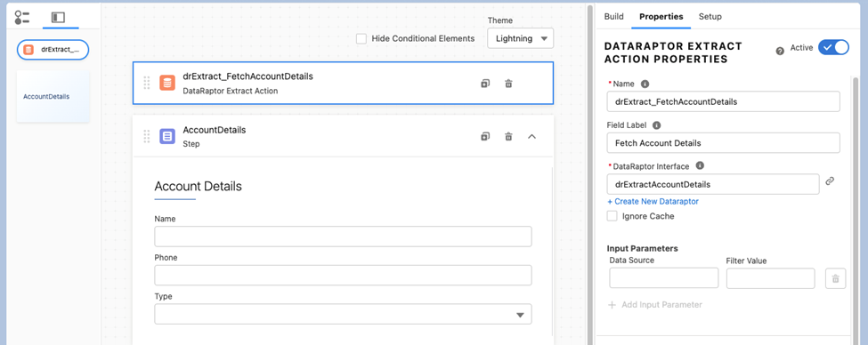Select the AccountDetails card in sidebar
This screenshot has height=345, width=868.
click(x=53, y=96)
